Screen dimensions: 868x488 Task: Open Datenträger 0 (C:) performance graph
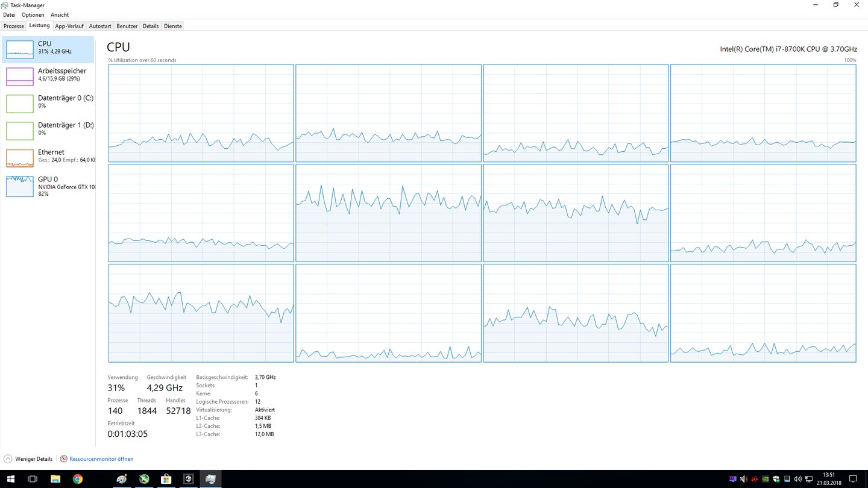tap(48, 104)
